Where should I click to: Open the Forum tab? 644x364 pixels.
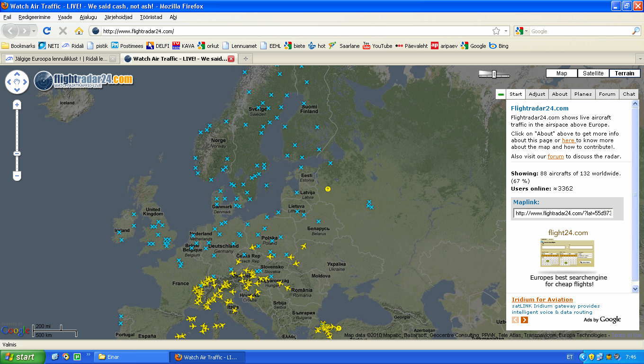tap(607, 94)
